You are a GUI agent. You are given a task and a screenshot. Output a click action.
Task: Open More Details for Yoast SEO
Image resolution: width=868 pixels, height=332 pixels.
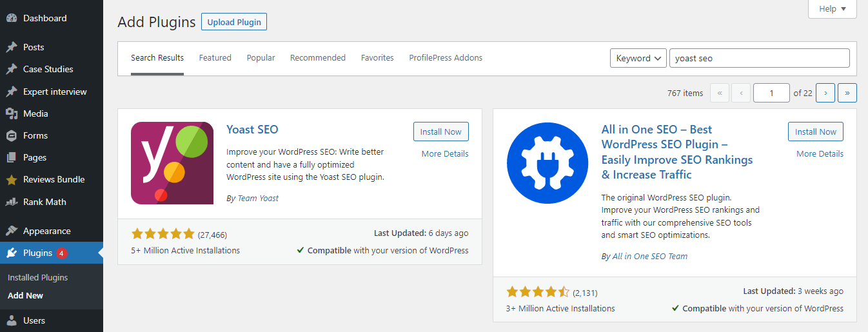445,153
